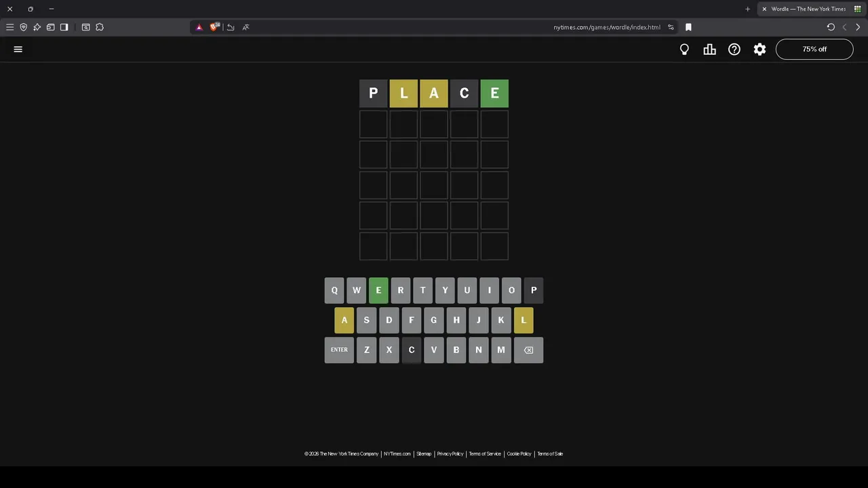Tap the R key
This screenshot has height=488, width=868.
coord(401,290)
